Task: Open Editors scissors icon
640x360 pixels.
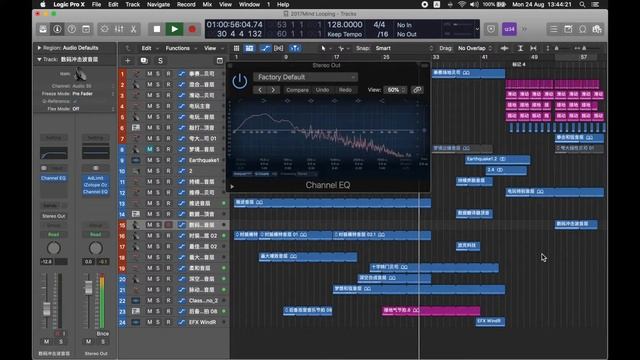Action: tap(133, 29)
